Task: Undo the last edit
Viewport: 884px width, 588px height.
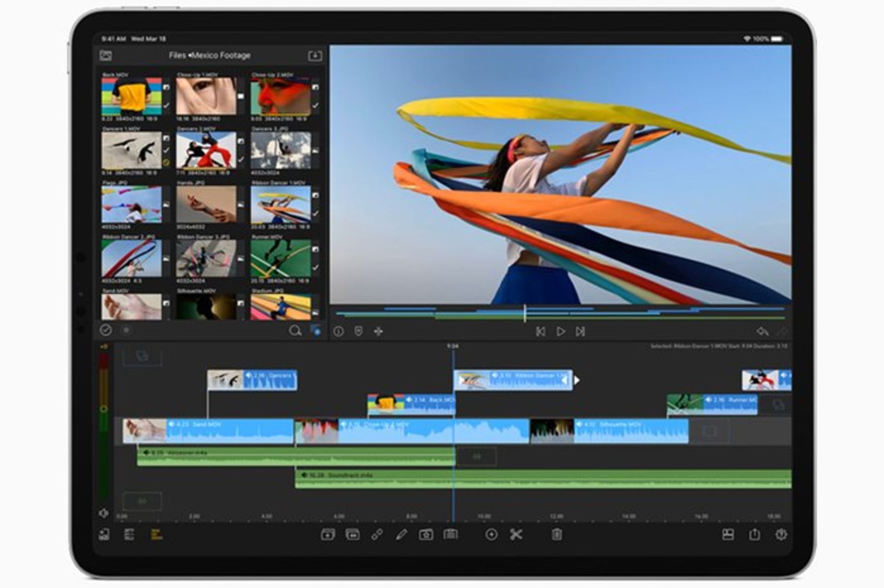Action: 762,331
